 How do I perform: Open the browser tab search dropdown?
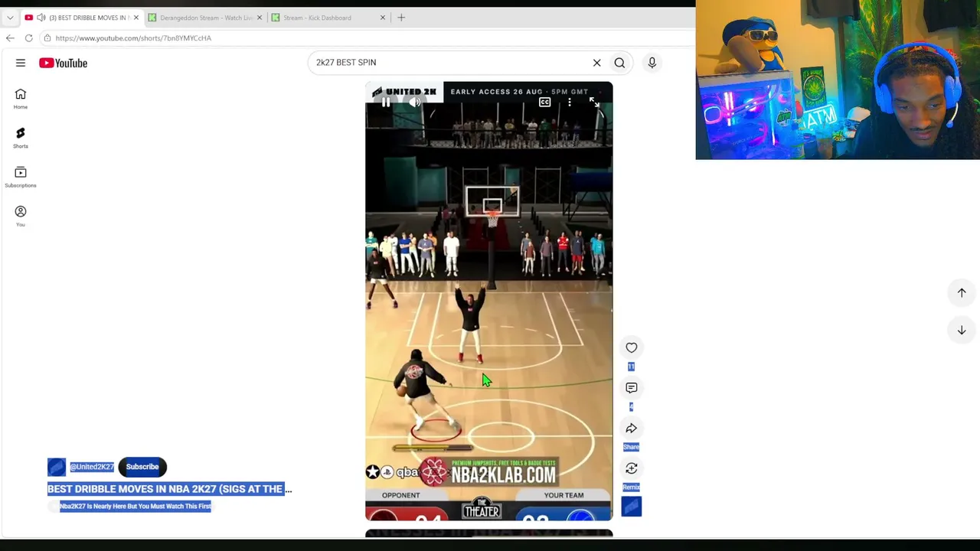[10, 18]
